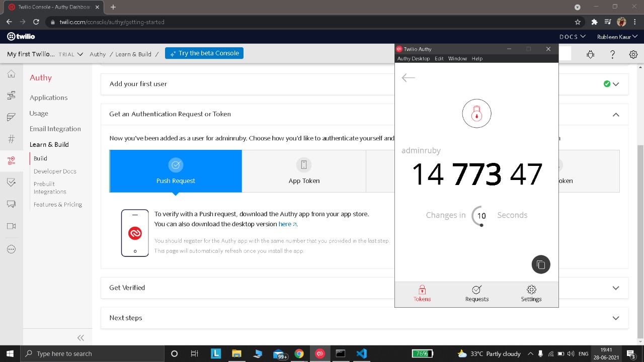Click the Authy icon in left sidebar
This screenshot has width=644, height=362.
click(11, 161)
